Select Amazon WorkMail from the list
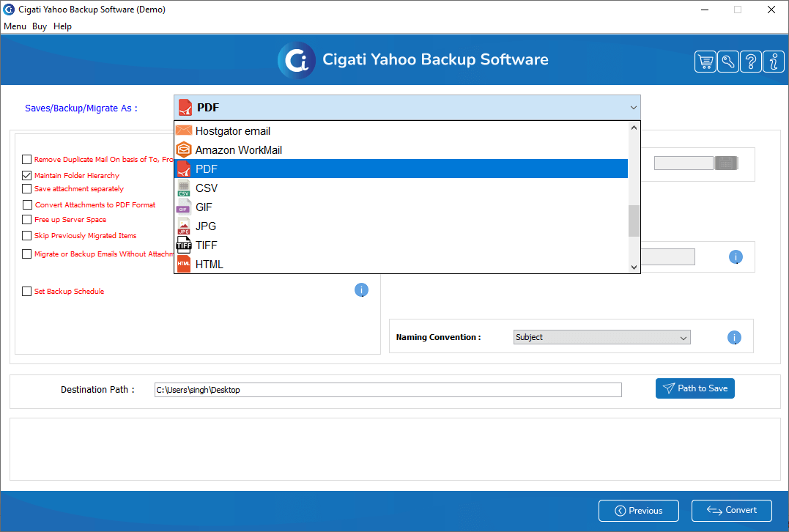This screenshot has height=532, width=789. click(x=401, y=150)
